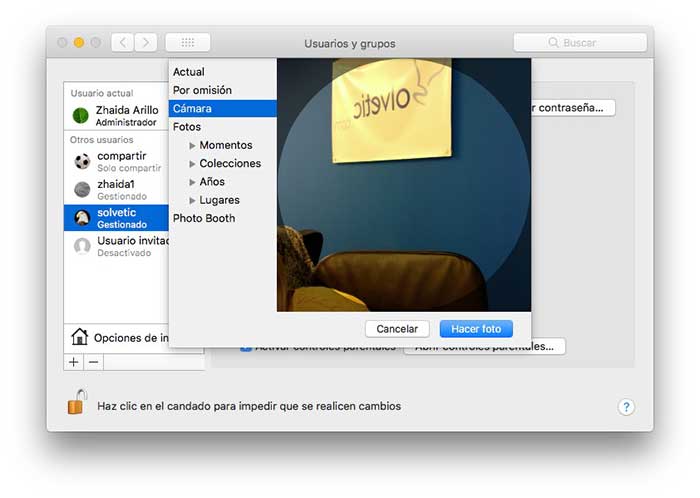Click the Buscar search field
This screenshot has height=498, width=700.
pyautogui.click(x=580, y=42)
